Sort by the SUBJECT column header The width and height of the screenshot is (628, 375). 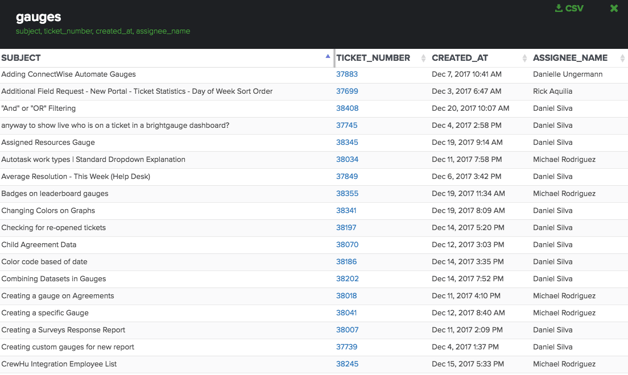tap(167, 58)
